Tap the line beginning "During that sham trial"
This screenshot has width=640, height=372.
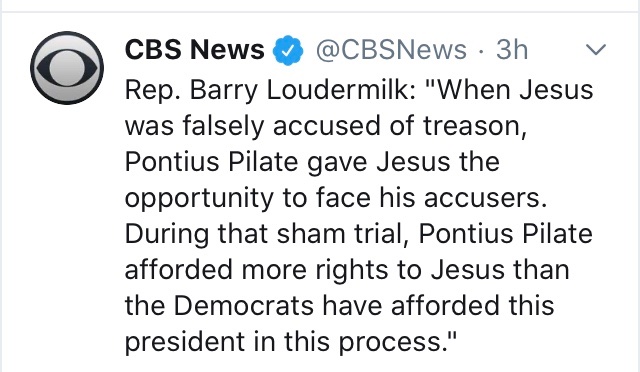click(x=358, y=234)
